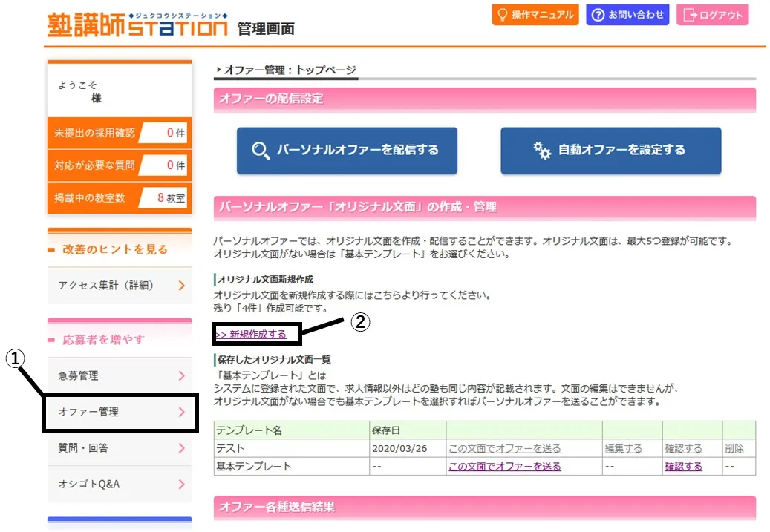
Task: Send offer using テスト template link
Action: tap(505, 449)
